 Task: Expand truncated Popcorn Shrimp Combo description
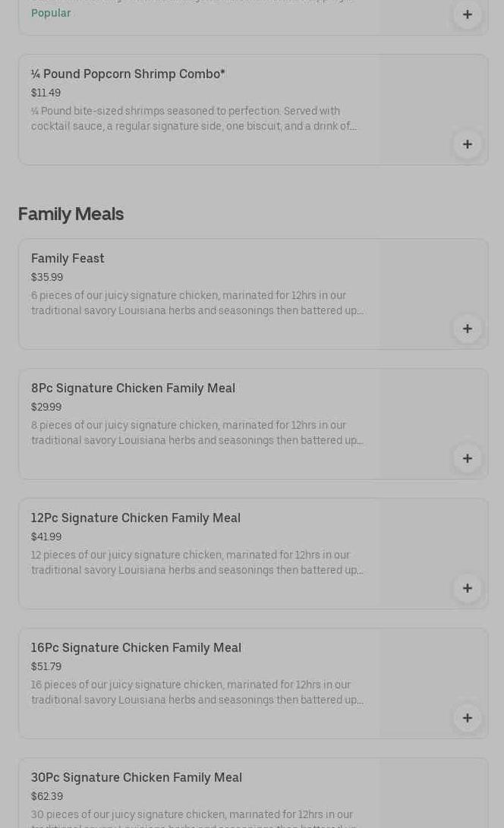coord(194,118)
